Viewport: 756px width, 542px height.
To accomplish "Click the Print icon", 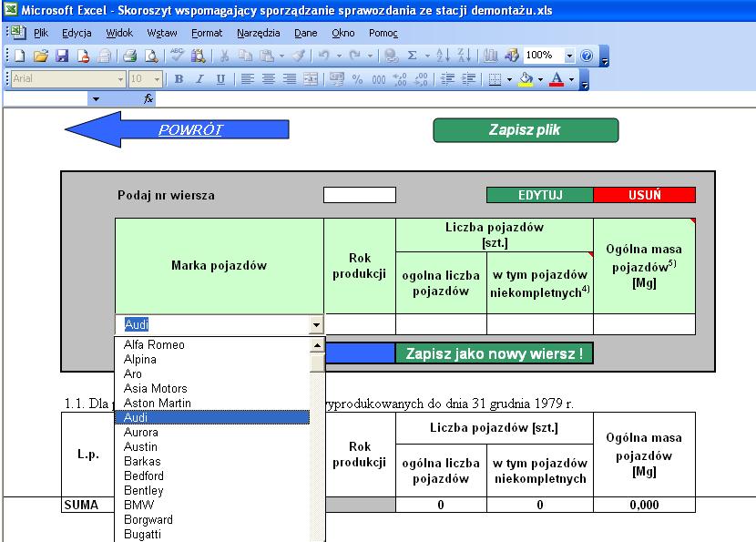I will (129, 56).
